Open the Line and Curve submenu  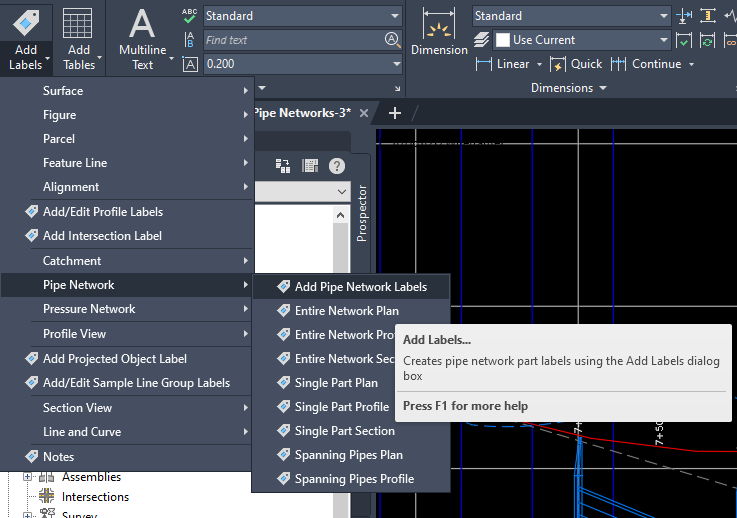coord(127,432)
